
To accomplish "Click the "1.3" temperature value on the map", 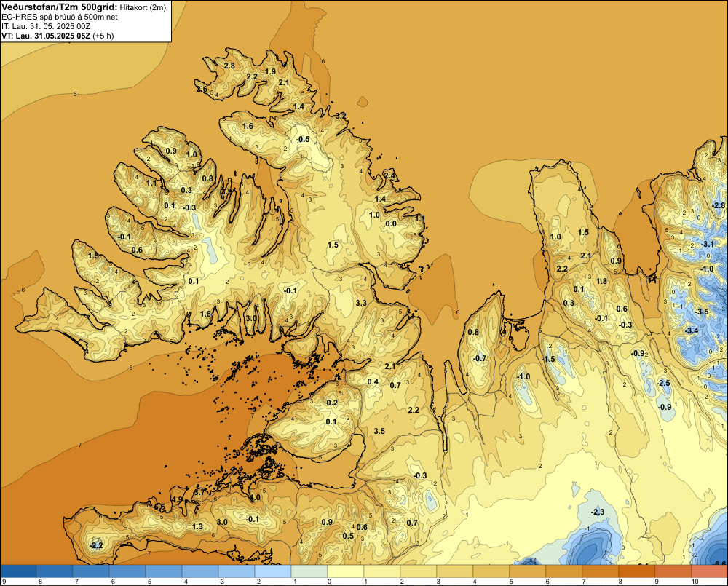I will 197,526.
